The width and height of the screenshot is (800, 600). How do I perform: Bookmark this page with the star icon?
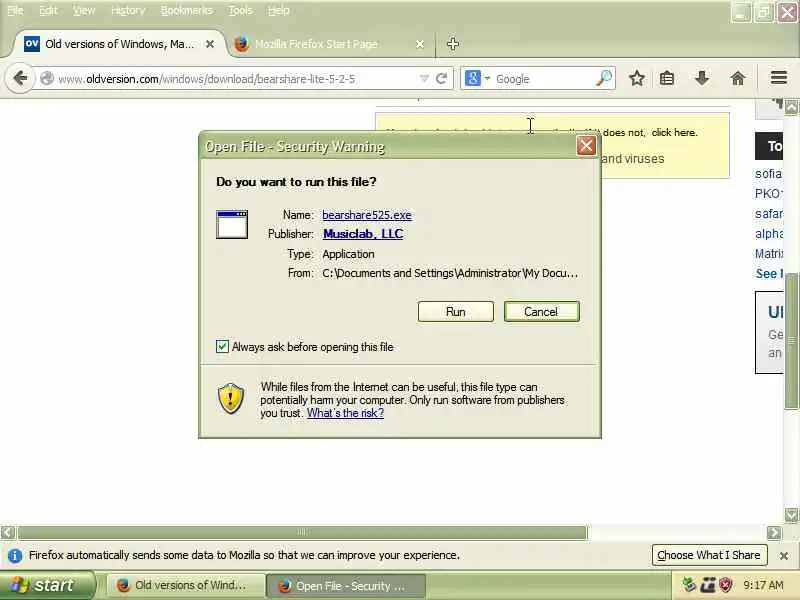pyautogui.click(x=636, y=79)
